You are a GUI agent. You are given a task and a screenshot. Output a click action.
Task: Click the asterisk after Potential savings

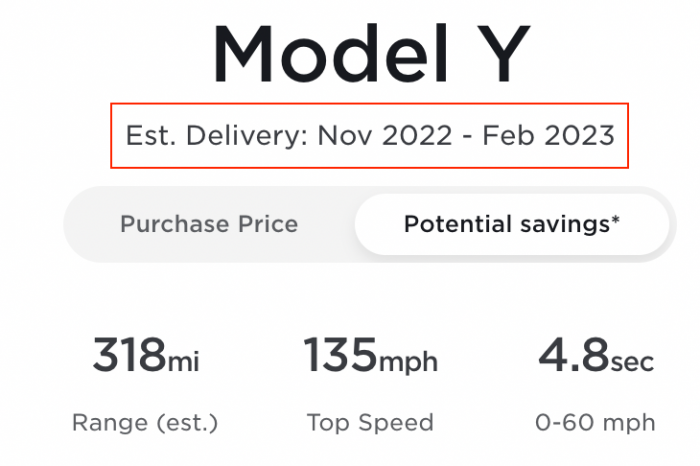615,219
